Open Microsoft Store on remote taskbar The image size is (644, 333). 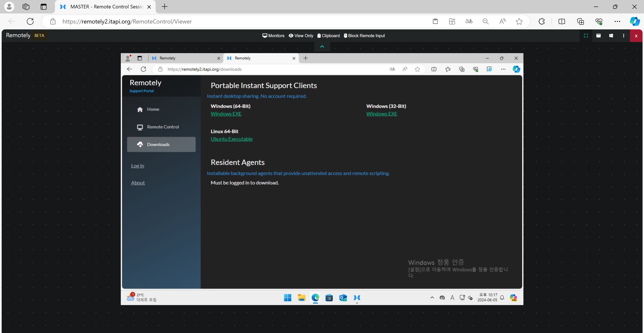(x=329, y=298)
